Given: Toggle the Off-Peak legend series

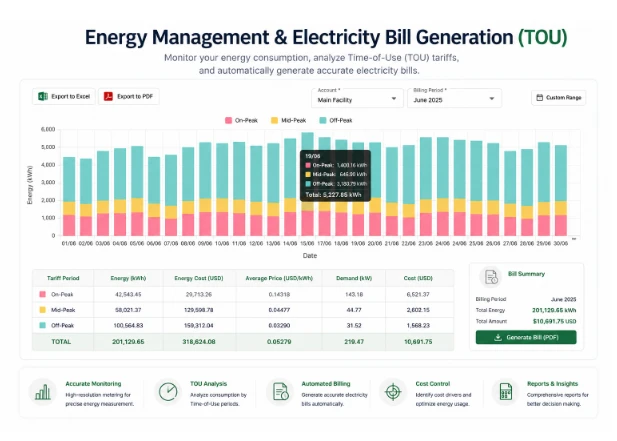Looking at the screenshot, I should 336,120.
